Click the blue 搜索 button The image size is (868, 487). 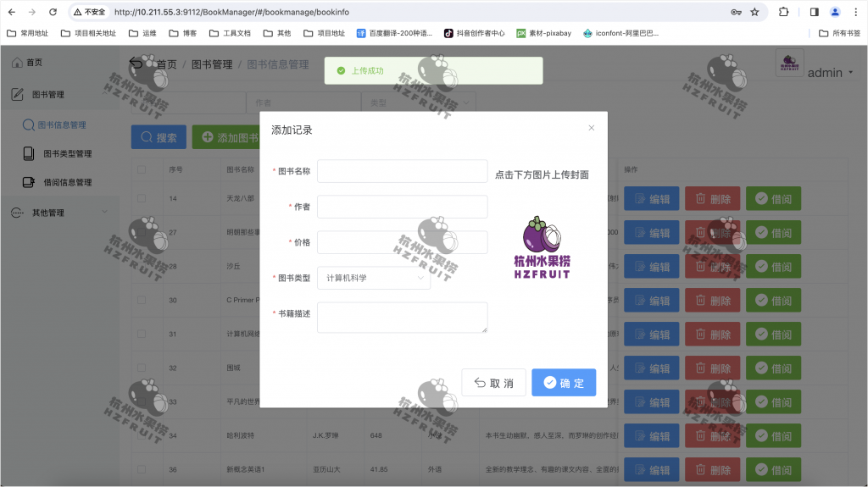point(159,137)
